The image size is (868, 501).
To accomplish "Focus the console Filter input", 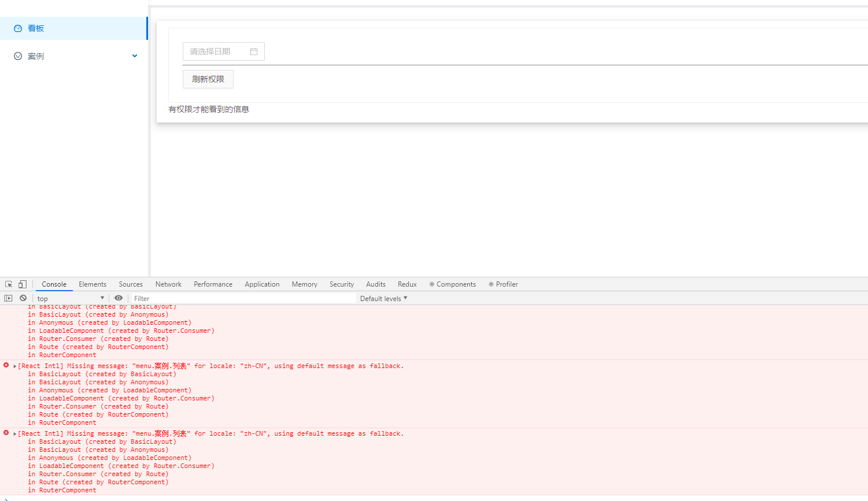I will pyautogui.click(x=243, y=298).
